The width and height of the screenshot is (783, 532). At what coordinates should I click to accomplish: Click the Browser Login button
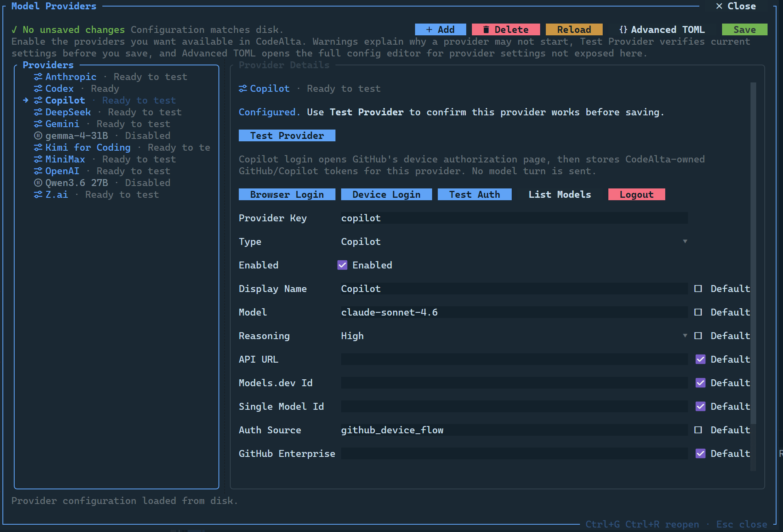click(287, 195)
